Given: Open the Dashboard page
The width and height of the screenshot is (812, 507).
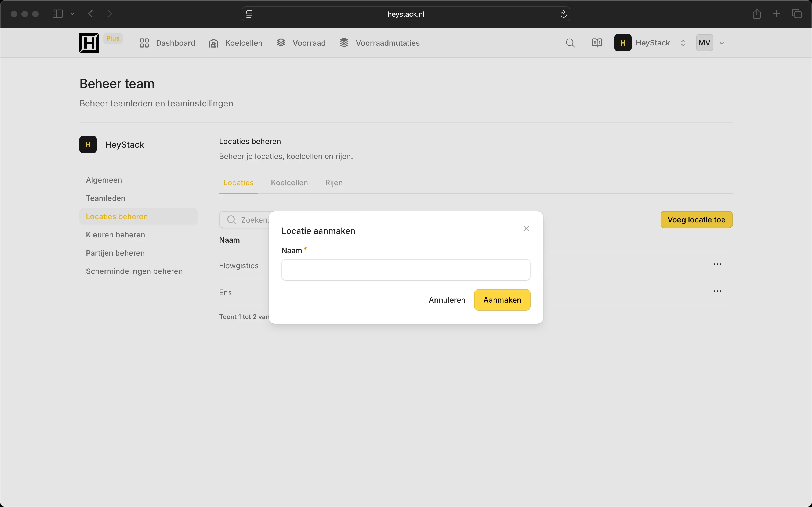Looking at the screenshot, I should point(167,43).
